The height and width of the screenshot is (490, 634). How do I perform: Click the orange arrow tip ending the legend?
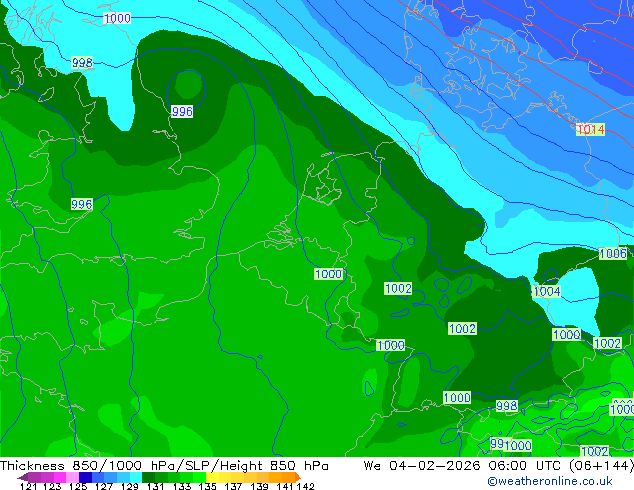(x=298, y=477)
